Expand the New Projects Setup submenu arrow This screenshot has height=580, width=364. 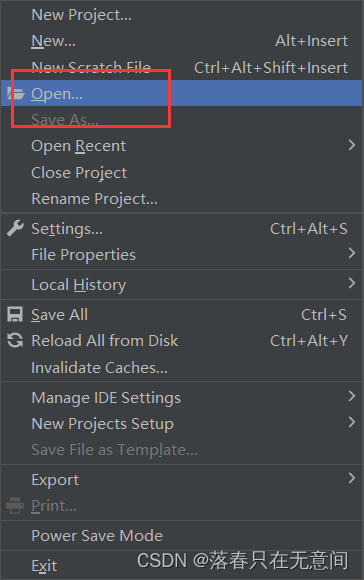352,422
